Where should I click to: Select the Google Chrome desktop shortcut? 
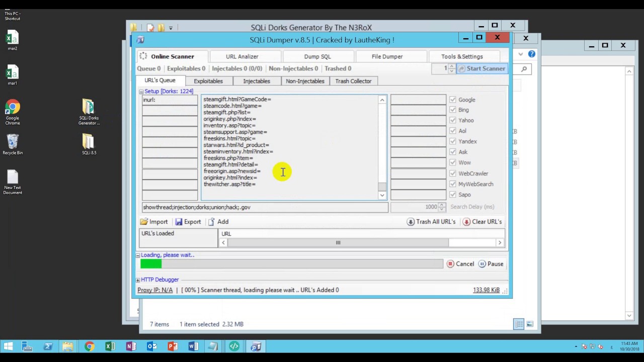[x=13, y=112]
